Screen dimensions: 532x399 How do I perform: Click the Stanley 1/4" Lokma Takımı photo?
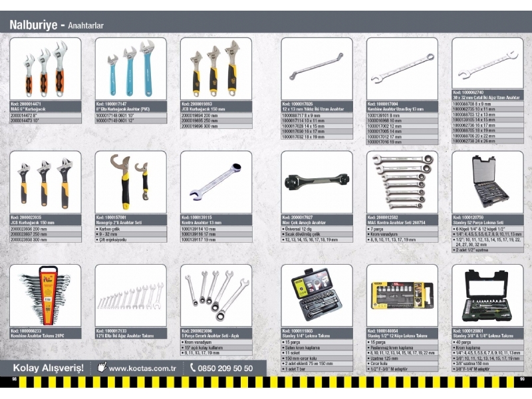point(316,295)
